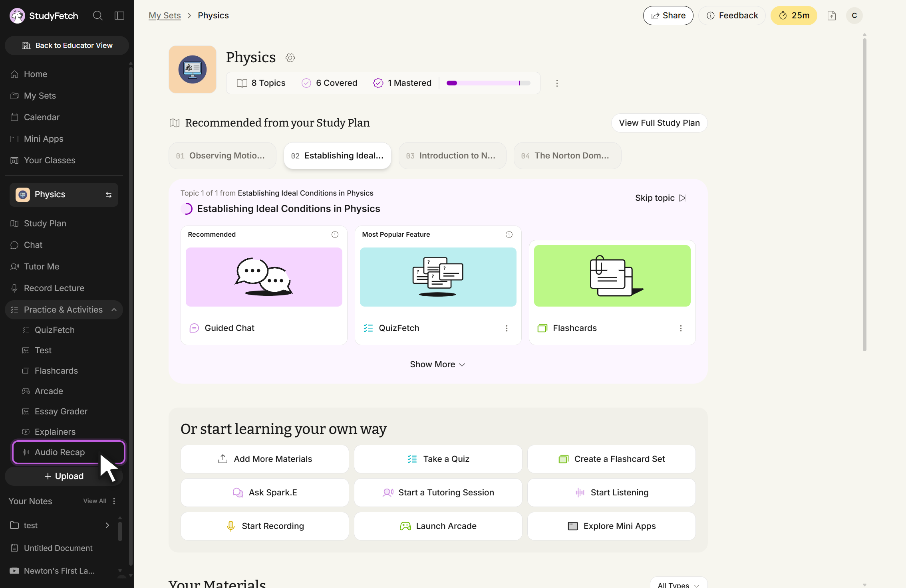Open Calendar in sidebar

(x=64, y=117)
